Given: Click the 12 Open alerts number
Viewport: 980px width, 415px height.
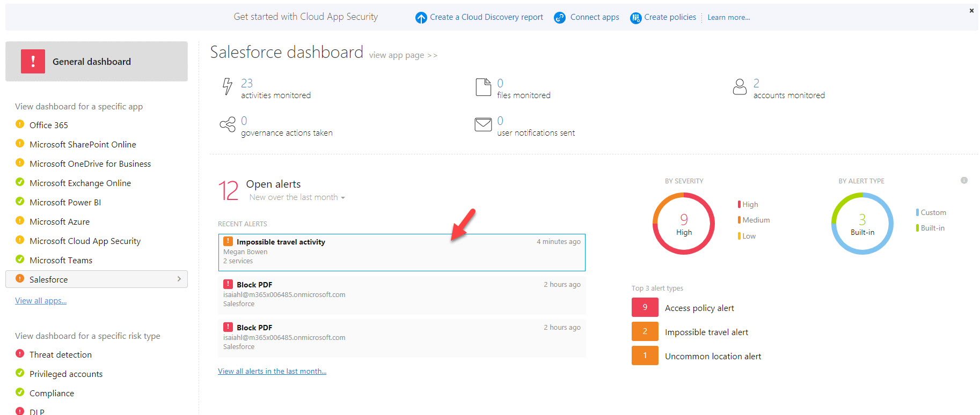Looking at the screenshot, I should [228, 190].
